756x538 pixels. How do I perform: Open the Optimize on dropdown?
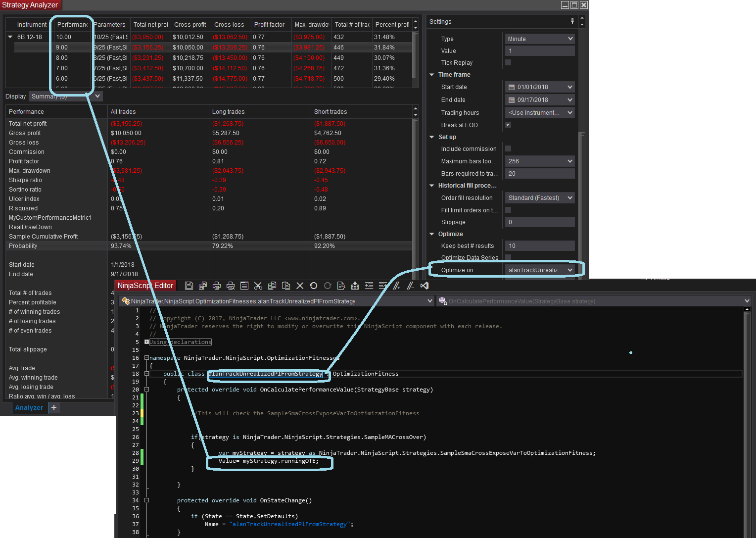click(x=540, y=270)
